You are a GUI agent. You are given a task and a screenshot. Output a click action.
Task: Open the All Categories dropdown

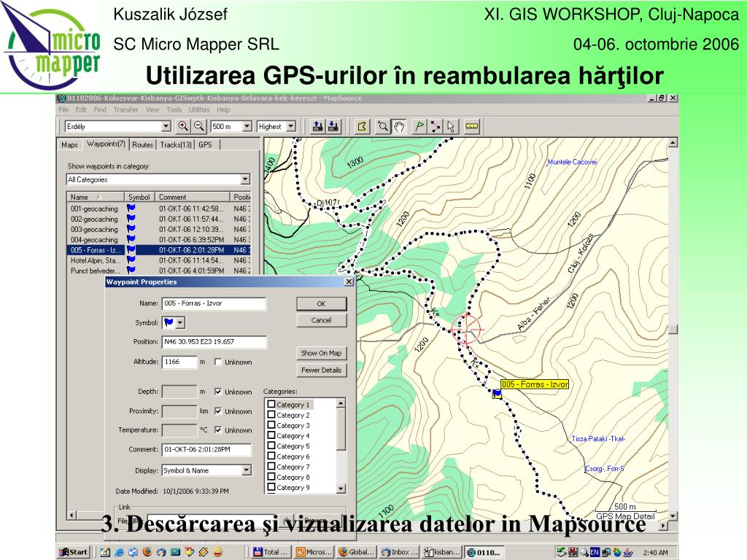coord(245,179)
